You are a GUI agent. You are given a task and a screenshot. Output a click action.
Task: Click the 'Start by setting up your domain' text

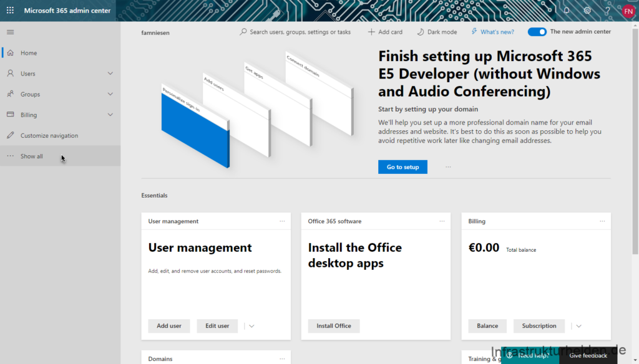(x=428, y=109)
